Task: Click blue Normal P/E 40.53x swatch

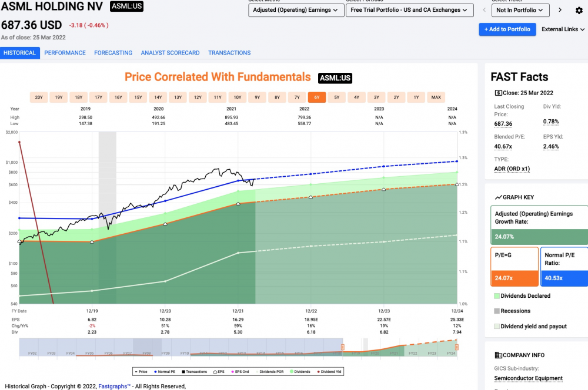Action: (x=564, y=278)
